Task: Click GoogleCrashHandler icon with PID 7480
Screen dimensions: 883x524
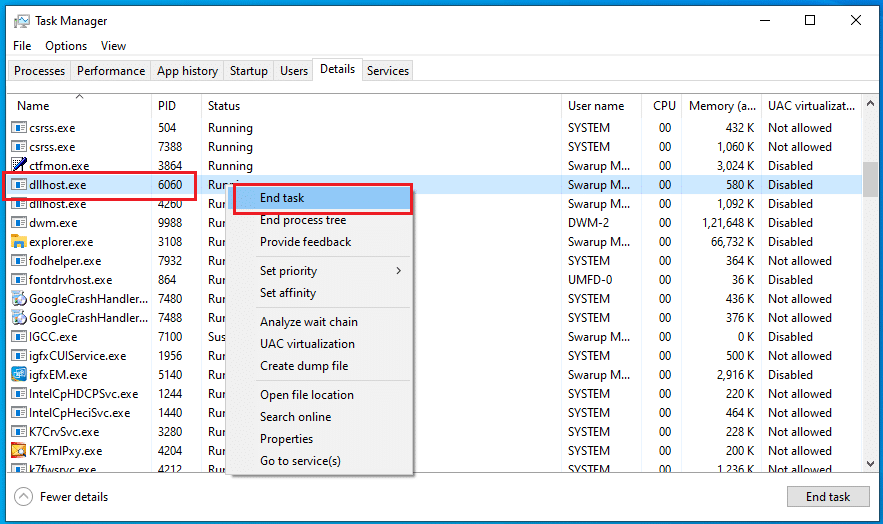Action: [x=19, y=299]
